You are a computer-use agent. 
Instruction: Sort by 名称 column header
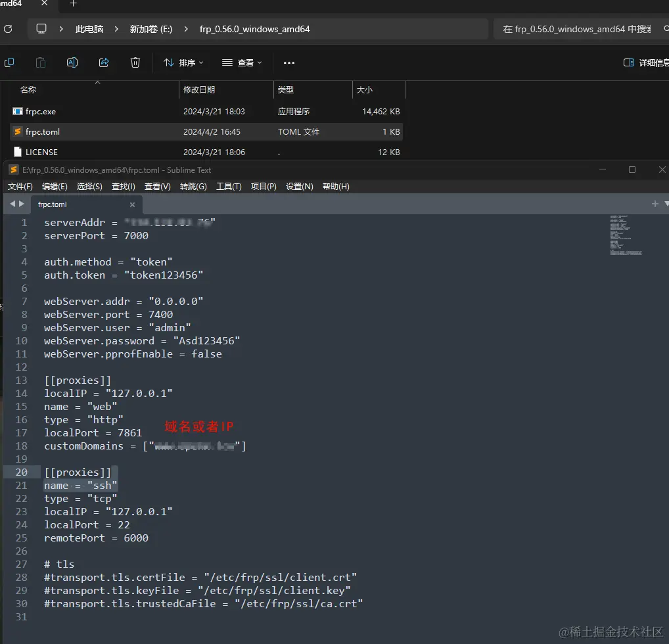click(28, 89)
